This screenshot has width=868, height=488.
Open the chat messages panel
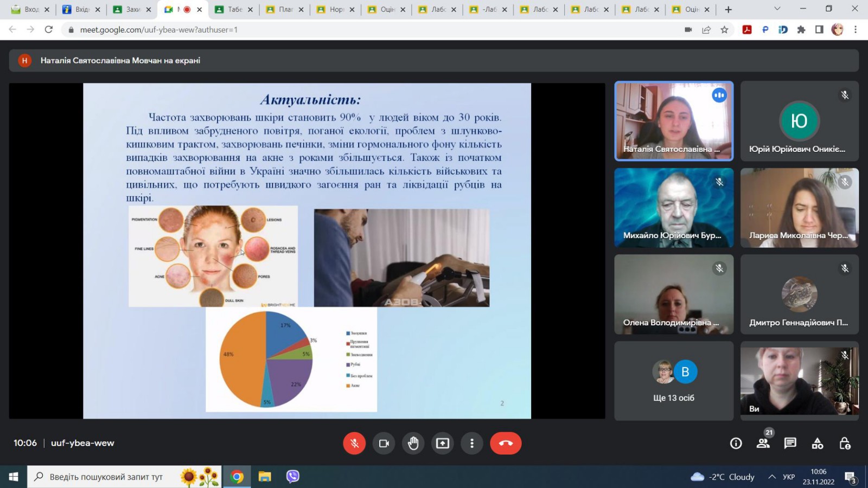(790, 444)
